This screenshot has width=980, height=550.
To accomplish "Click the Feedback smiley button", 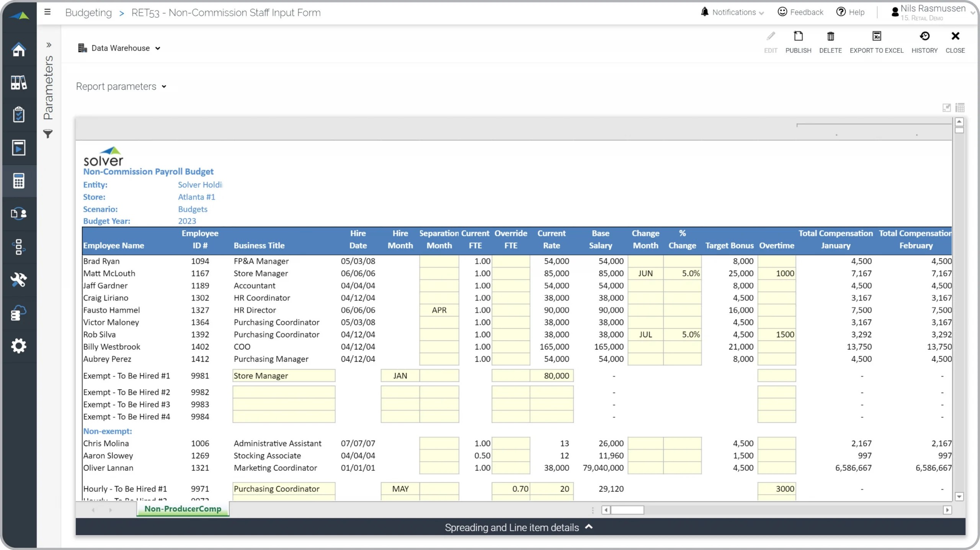I will [x=800, y=12].
